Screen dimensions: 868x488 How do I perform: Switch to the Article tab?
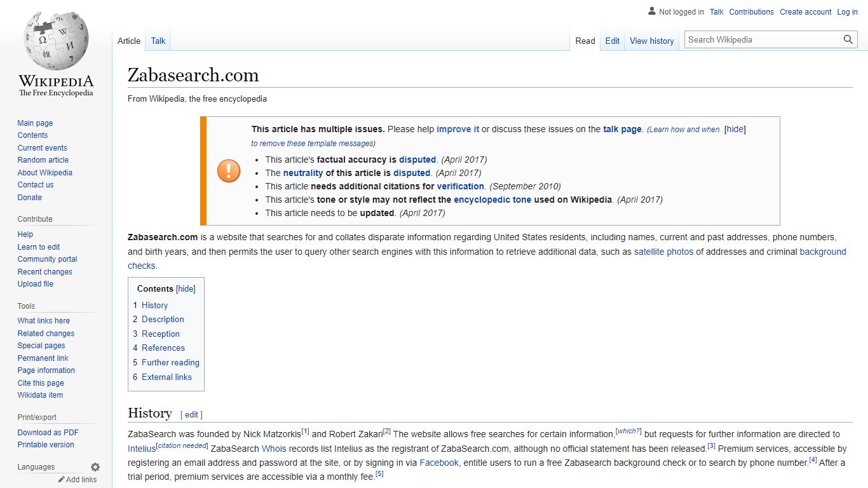point(129,41)
